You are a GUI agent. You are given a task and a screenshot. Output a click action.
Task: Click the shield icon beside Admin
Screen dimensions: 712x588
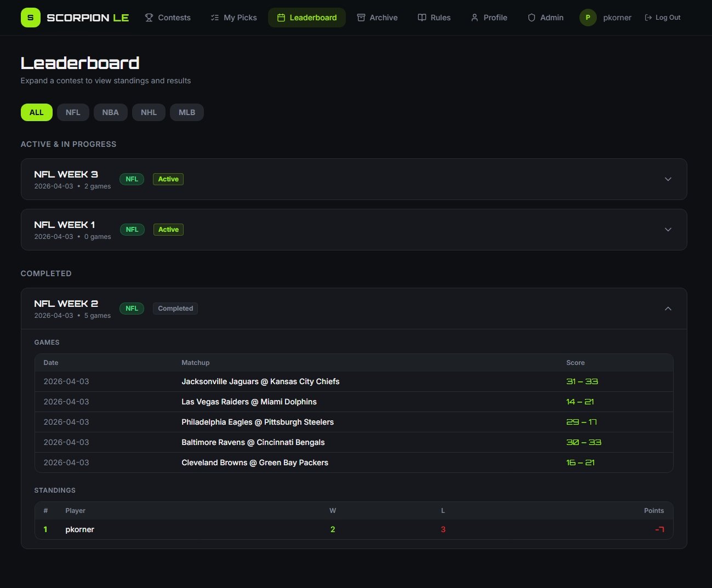pos(531,18)
